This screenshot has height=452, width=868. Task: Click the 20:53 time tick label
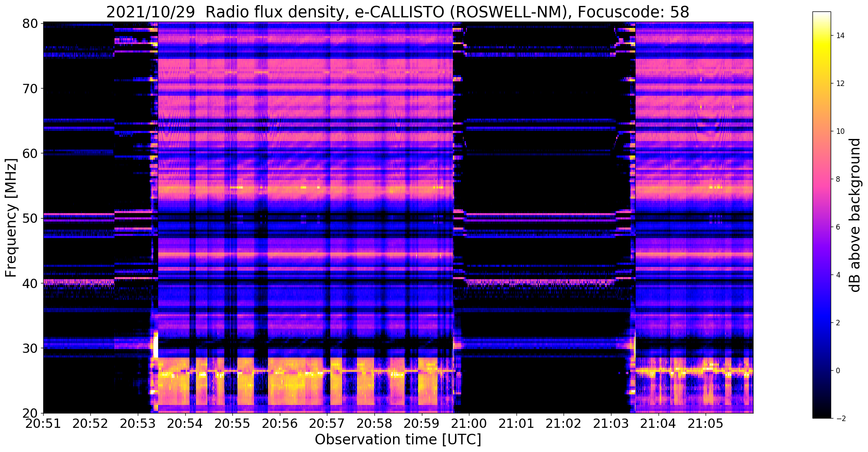click(x=137, y=423)
